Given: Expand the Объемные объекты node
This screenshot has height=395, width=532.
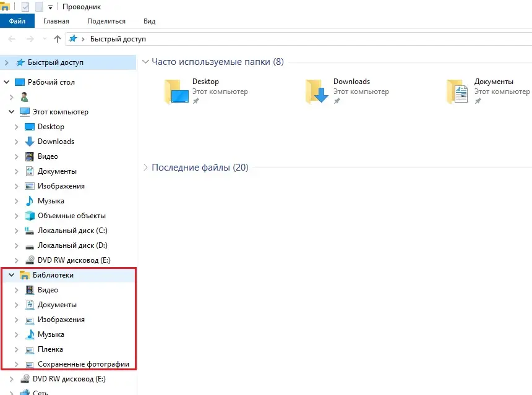Looking at the screenshot, I should (x=16, y=216).
